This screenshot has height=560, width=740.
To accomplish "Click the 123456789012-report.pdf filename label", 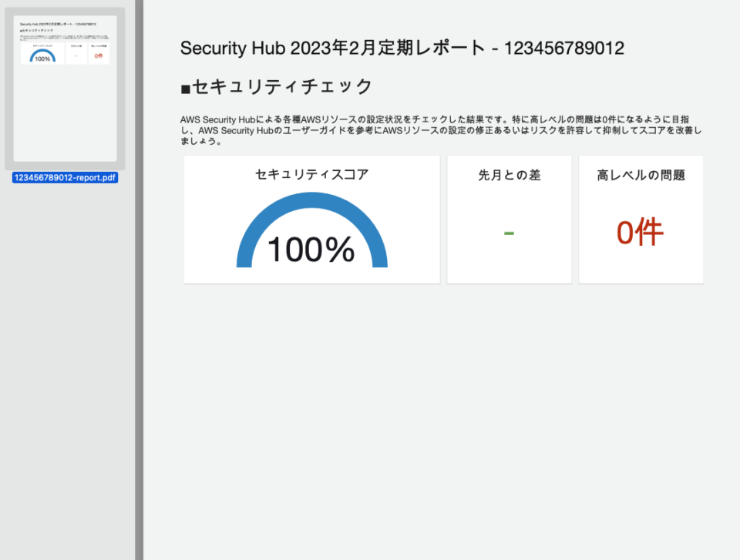I will click(x=65, y=177).
